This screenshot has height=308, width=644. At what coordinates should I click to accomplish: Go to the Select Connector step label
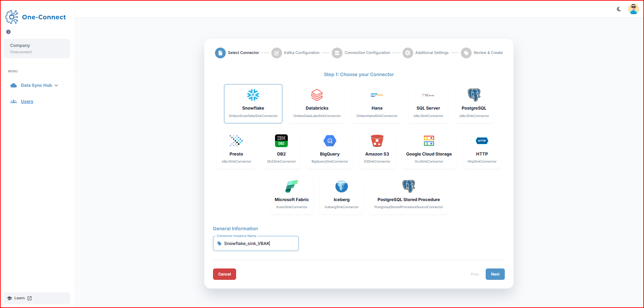tap(244, 53)
